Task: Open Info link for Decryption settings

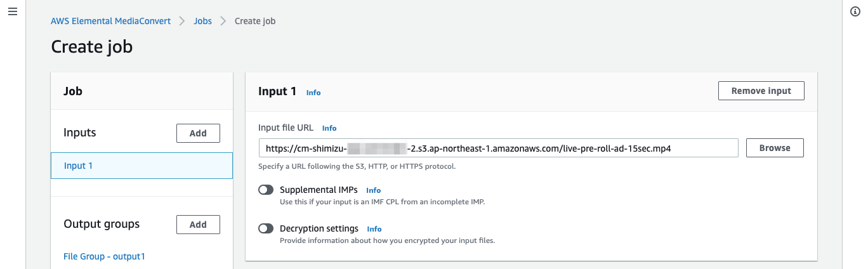Action: tap(374, 228)
